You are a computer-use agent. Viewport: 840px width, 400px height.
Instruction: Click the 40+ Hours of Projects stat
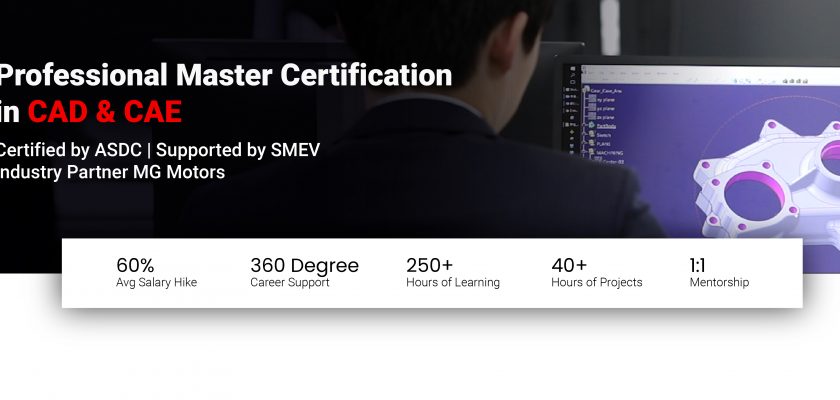click(x=597, y=273)
